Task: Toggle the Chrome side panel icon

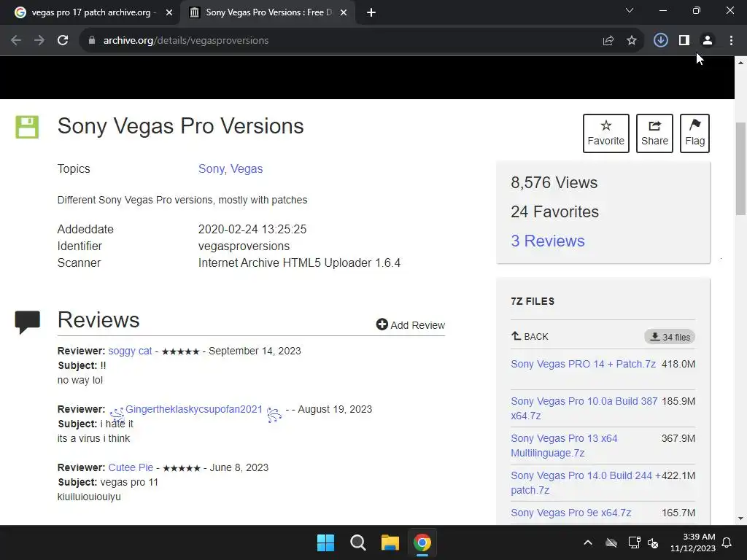Action: pyautogui.click(x=684, y=41)
